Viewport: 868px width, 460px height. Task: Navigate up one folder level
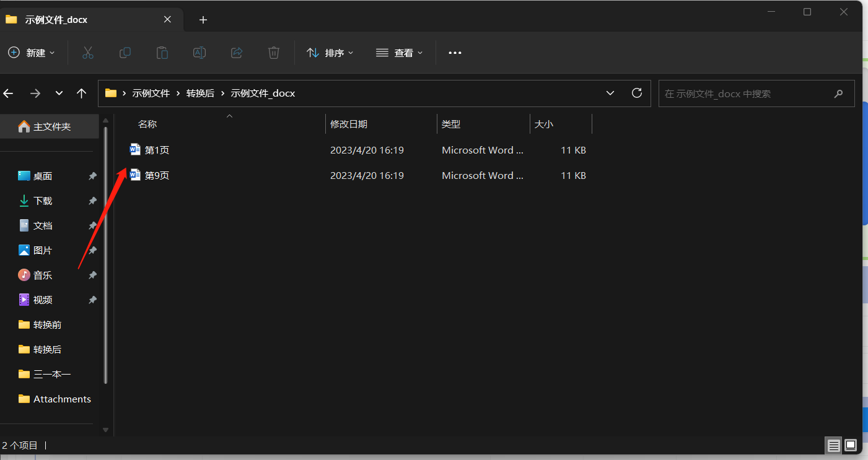(81, 93)
